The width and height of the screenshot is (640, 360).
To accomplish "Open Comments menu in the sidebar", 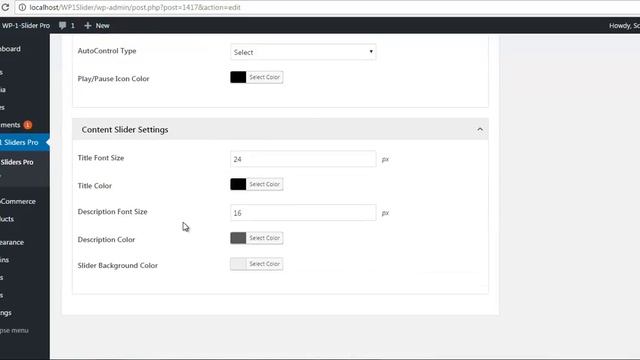I will [x=10, y=125].
